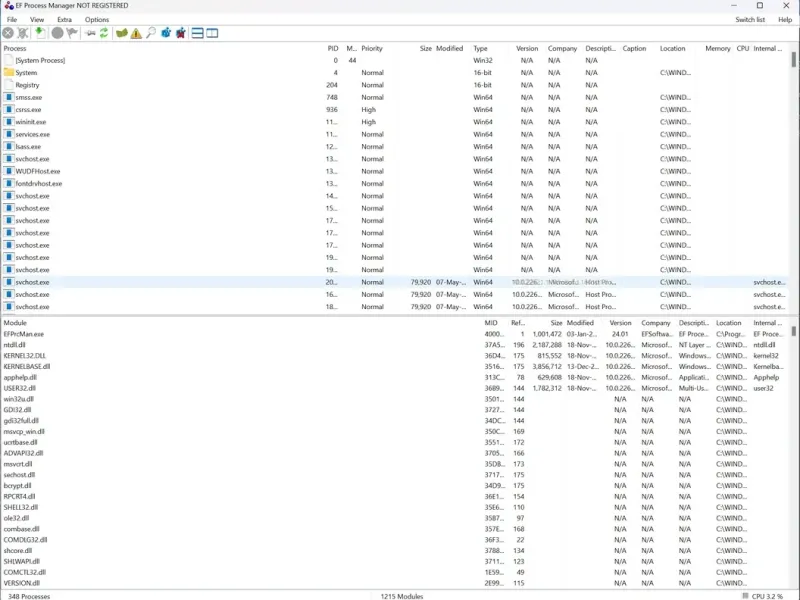The height and width of the screenshot is (600, 800).
Task: Select the gdi32full.dll module row
Action: click(395, 420)
